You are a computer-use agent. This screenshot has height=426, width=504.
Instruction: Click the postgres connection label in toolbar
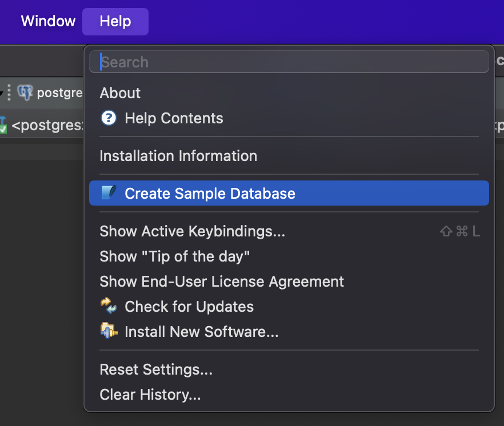point(60,93)
